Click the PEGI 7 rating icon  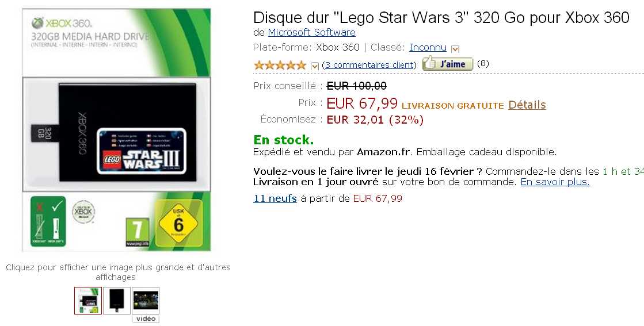coord(137,232)
